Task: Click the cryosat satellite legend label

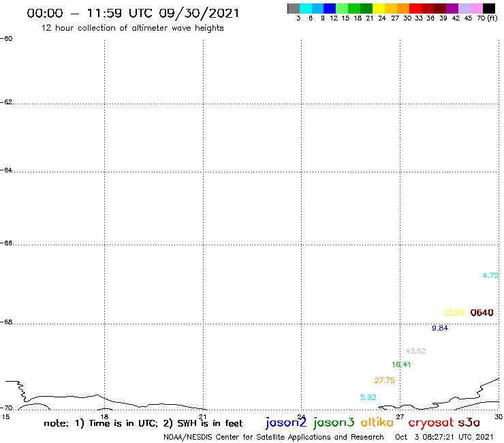Action: (431, 423)
